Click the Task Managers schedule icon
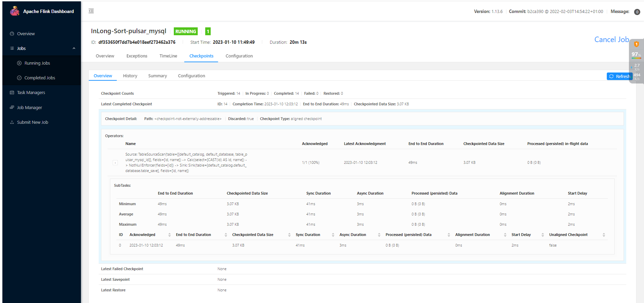Image resolution: width=644 pixels, height=303 pixels. click(12, 92)
